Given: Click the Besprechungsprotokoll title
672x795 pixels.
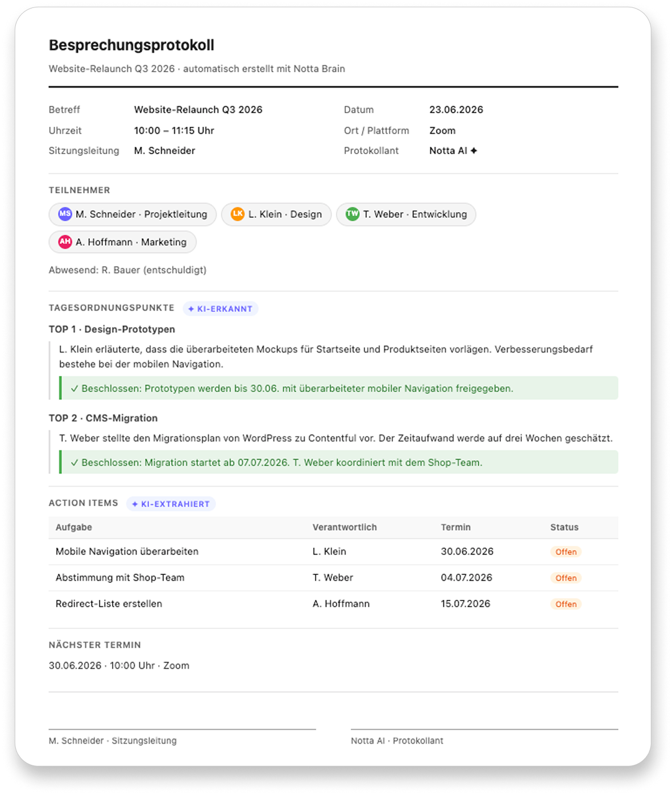Looking at the screenshot, I should 131,45.
